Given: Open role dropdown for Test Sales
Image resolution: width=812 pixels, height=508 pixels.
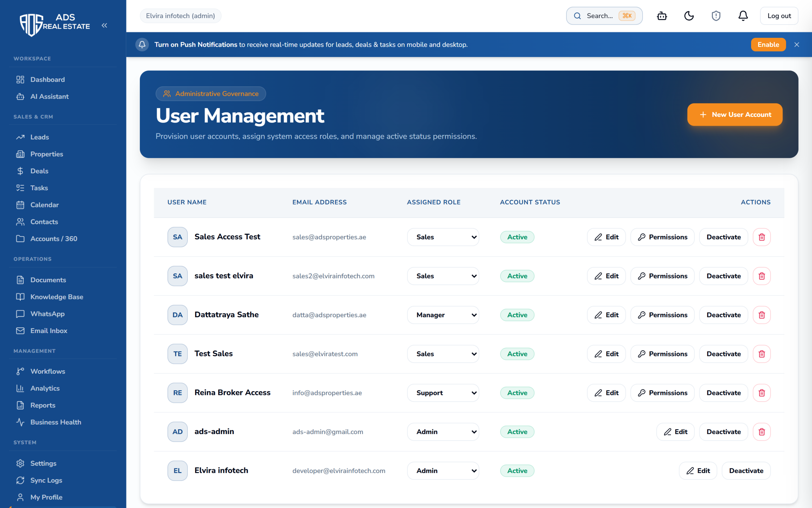Looking at the screenshot, I should click(x=443, y=354).
